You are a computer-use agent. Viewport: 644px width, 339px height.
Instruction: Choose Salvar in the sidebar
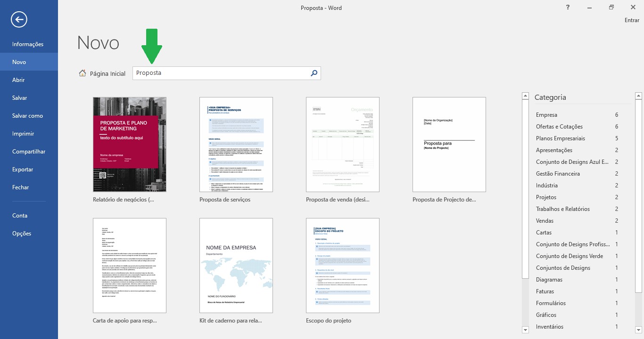[29, 98]
